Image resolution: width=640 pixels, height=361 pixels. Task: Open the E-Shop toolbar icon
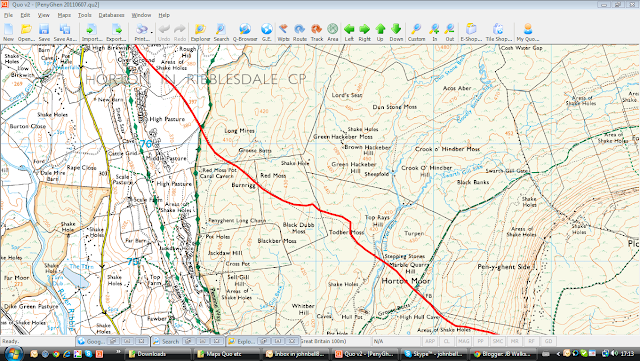point(471,32)
